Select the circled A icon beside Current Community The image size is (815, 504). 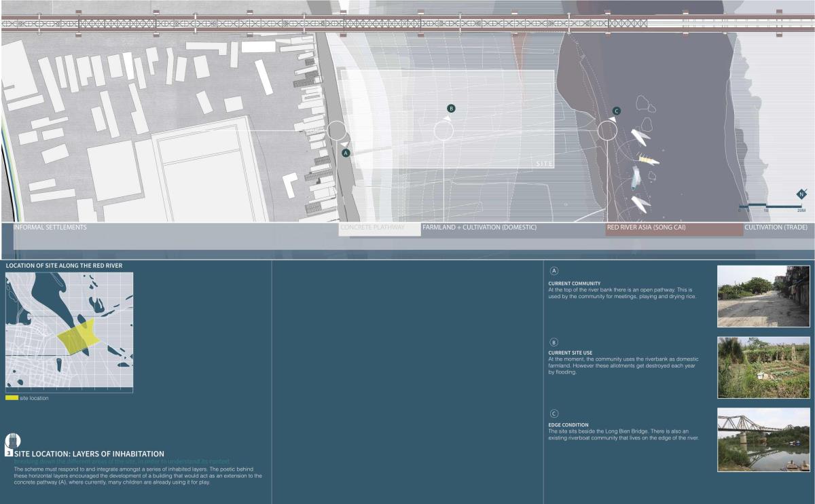pyautogui.click(x=554, y=270)
